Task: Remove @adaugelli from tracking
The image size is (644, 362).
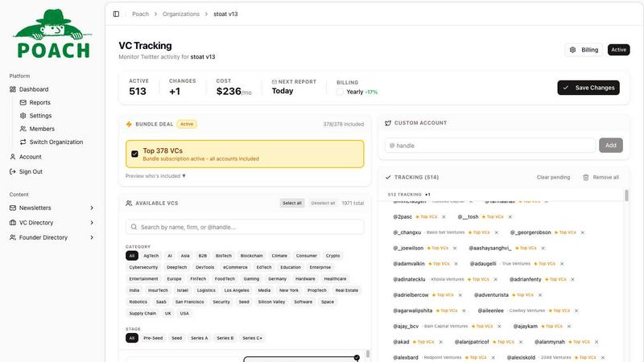Action: (562, 264)
